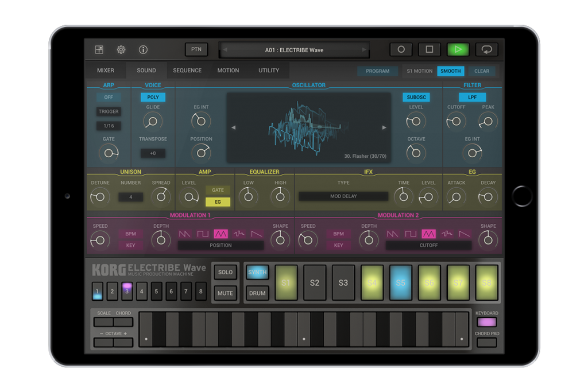Click the MUTE button
Viewport: 588px width, 392px height.
(x=225, y=293)
